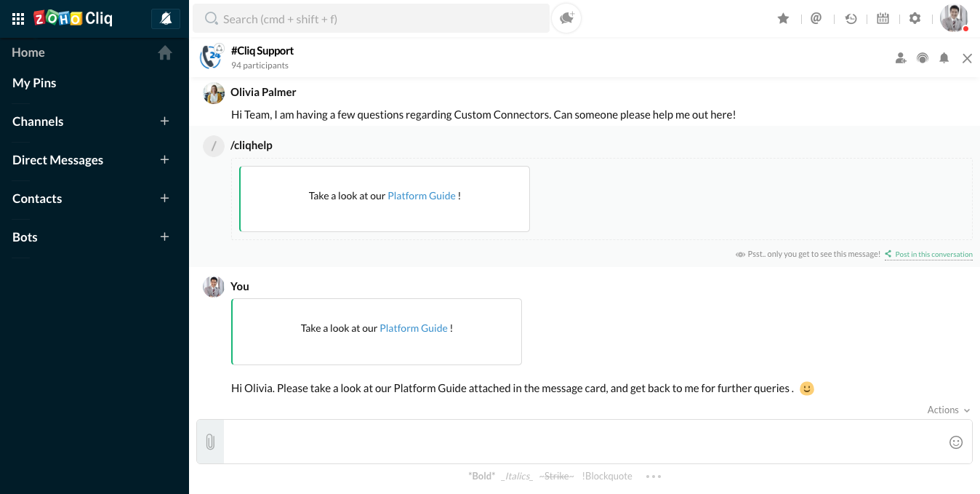Open the settings gear icon
This screenshot has width=980, height=494.
point(915,19)
